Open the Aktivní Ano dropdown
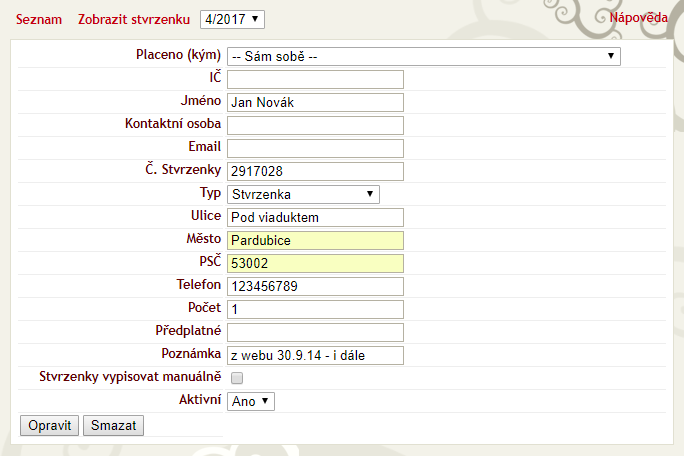This screenshot has width=684, height=456. 251,401
